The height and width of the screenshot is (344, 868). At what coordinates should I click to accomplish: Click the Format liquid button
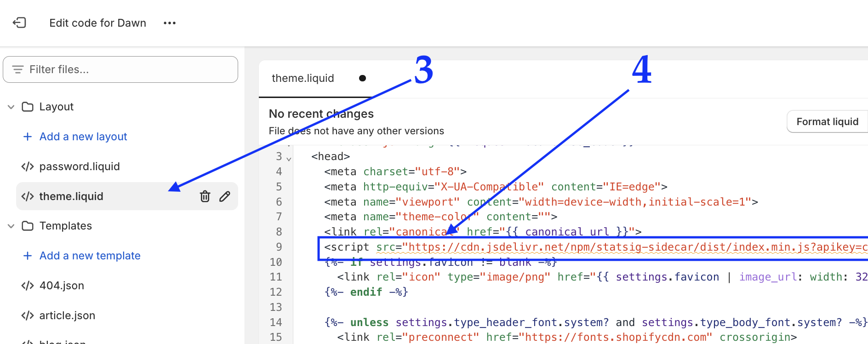click(827, 121)
